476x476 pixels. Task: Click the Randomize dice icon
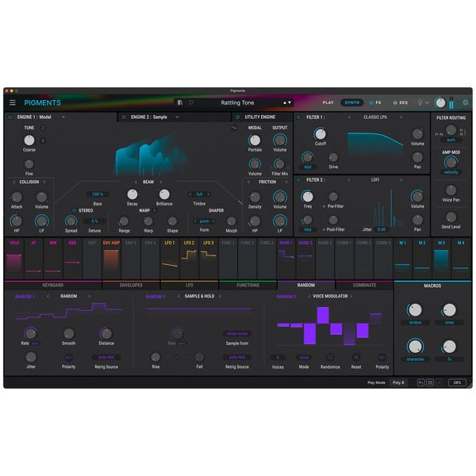(328, 357)
